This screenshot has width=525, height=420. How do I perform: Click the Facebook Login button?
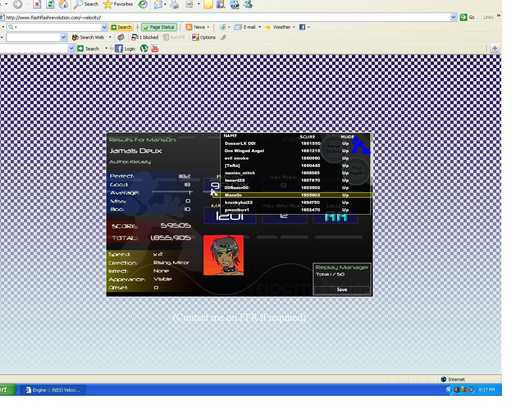[126, 48]
